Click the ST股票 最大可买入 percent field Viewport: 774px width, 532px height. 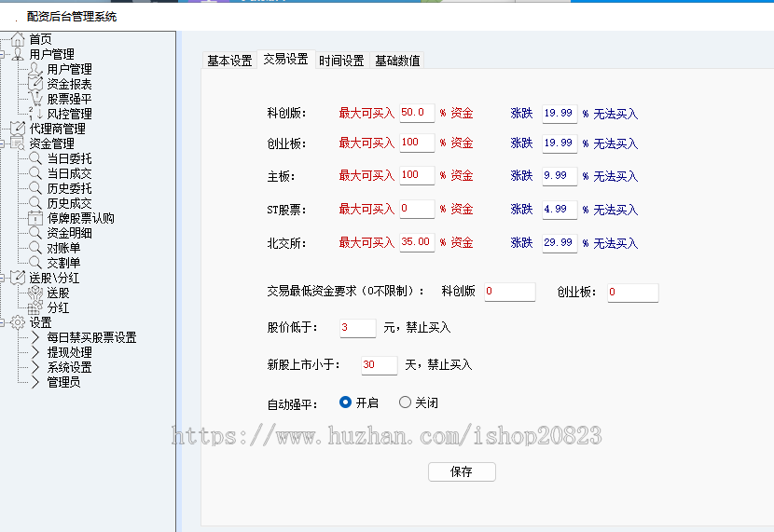pos(417,209)
